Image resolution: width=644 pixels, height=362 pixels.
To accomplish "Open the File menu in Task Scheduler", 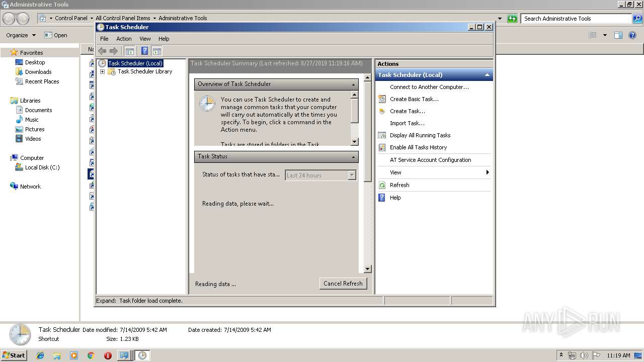I will [x=104, y=39].
